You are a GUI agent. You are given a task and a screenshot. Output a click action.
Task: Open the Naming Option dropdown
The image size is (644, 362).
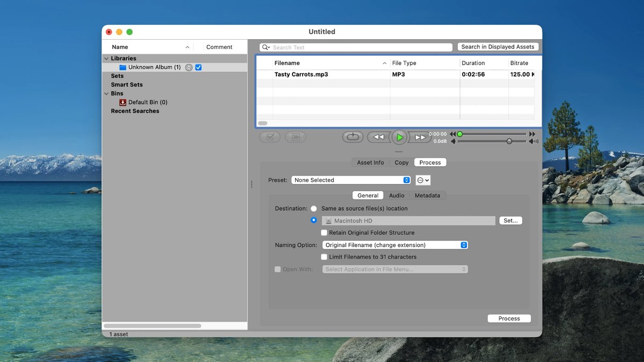[396, 245]
